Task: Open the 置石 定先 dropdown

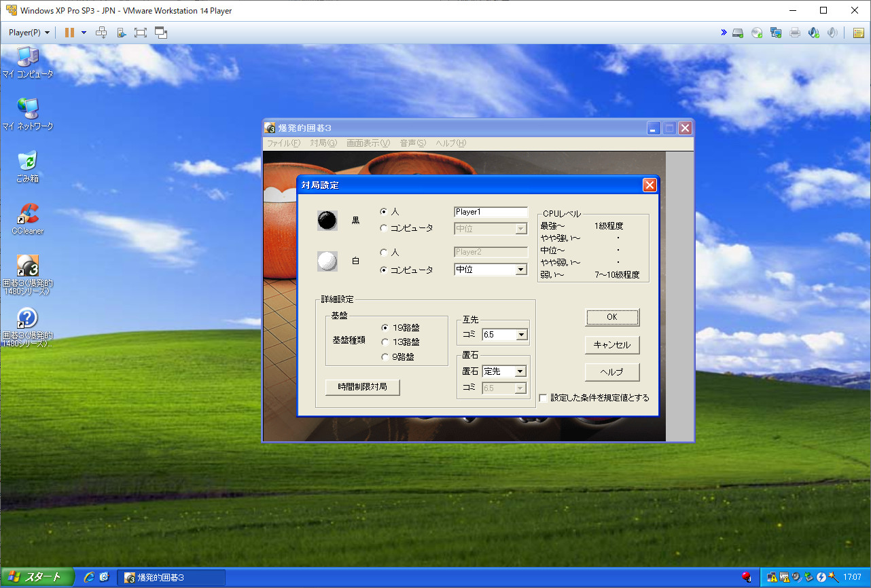Action: point(505,371)
